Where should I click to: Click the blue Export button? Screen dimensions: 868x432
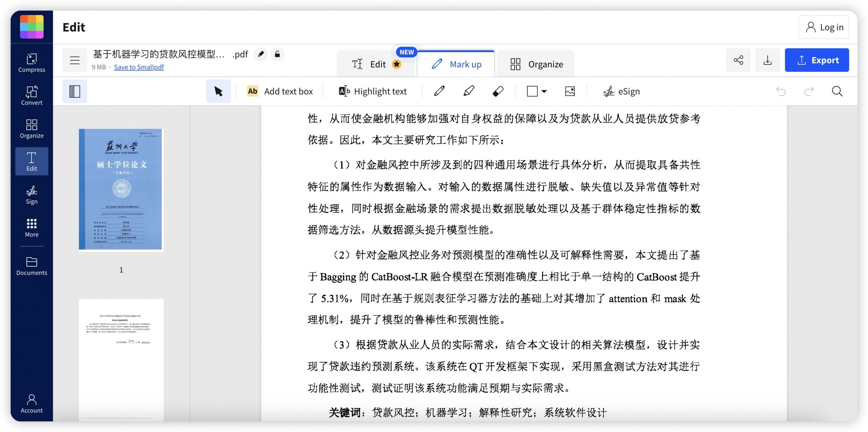(x=817, y=60)
